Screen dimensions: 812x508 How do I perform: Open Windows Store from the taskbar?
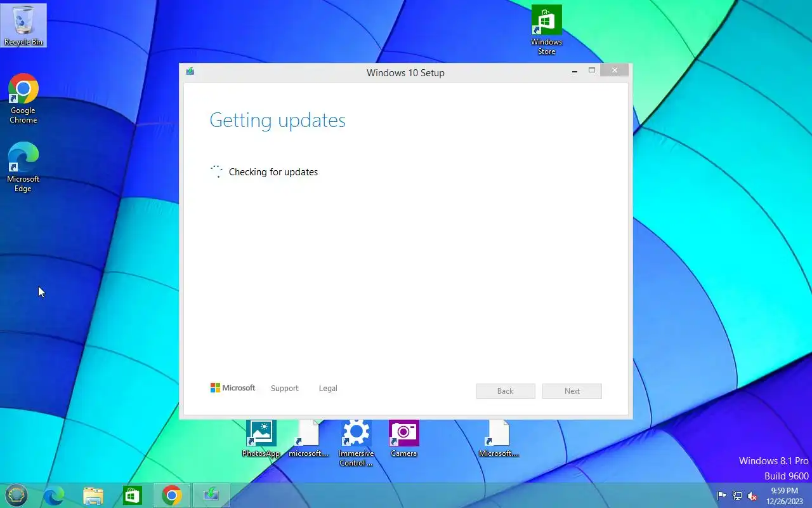pos(132,495)
